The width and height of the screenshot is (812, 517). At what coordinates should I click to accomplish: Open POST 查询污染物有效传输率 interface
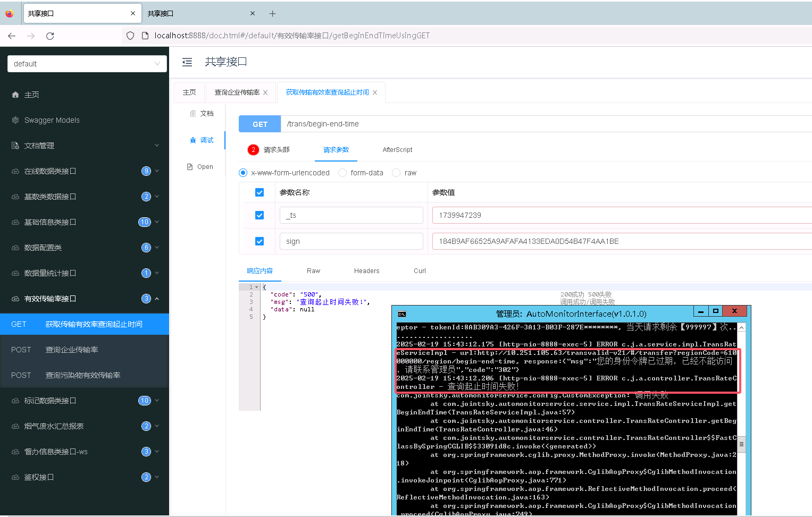click(x=85, y=375)
